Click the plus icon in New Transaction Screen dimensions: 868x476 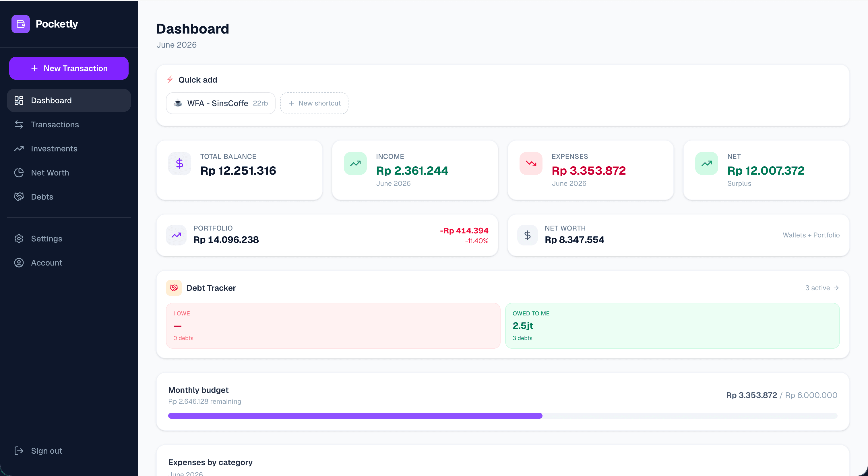pos(34,68)
